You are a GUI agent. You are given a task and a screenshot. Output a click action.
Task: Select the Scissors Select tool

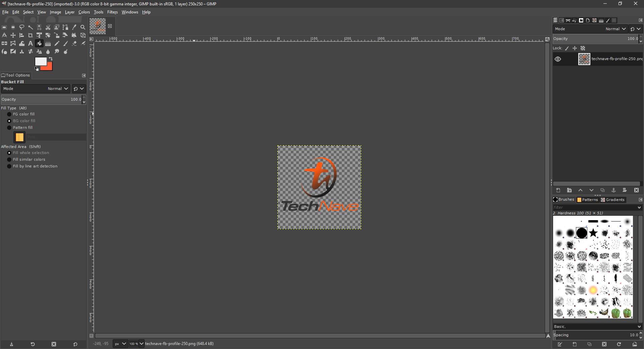tap(48, 27)
